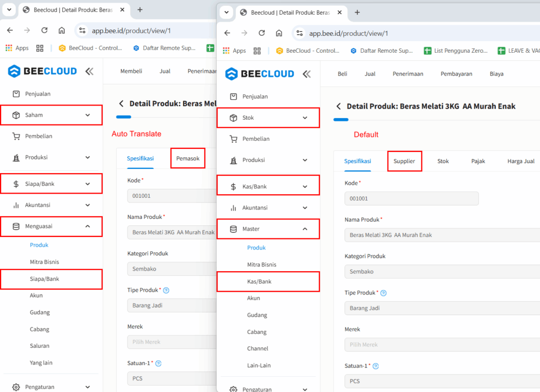Screen dimensions: 540x392
Task: Click the help icon beside Tipe Produk in right window
Action: click(383, 293)
